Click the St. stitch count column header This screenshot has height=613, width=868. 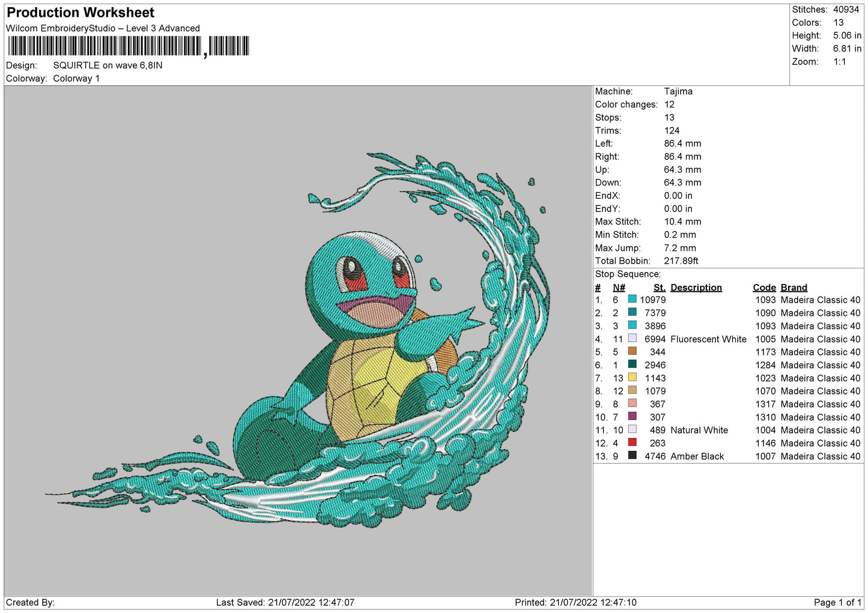(659, 288)
